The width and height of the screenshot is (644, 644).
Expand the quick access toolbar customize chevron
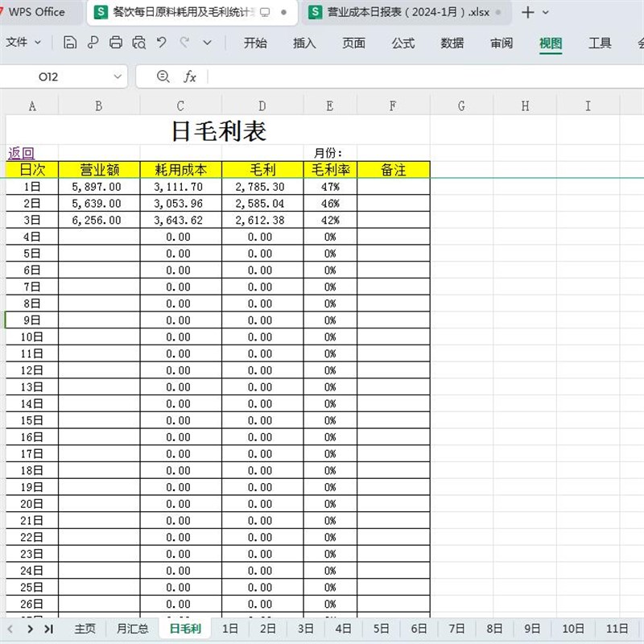tap(205, 42)
